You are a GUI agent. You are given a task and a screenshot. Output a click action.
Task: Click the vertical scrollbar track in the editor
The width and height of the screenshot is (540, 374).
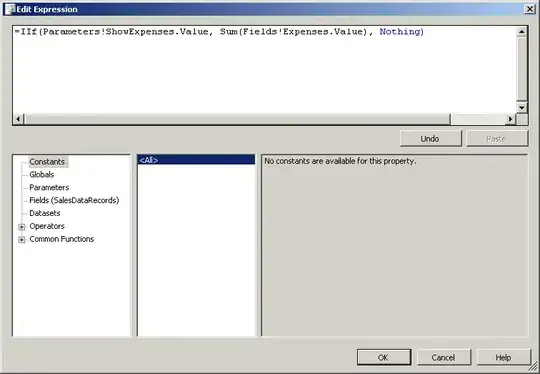[x=522, y=70]
